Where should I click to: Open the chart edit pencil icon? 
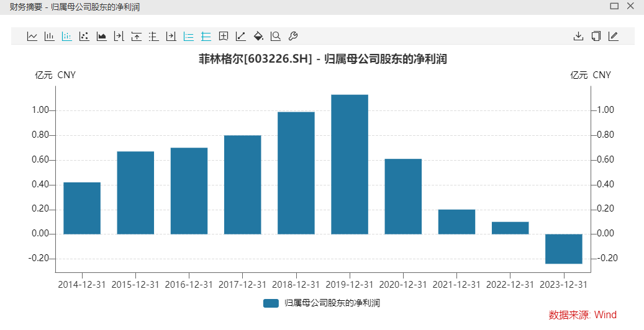pyautogui.click(x=613, y=36)
